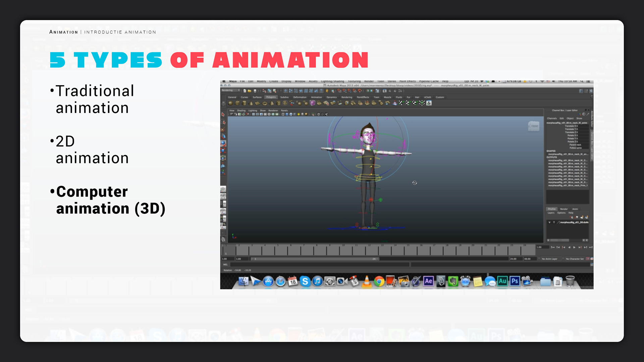Select the Polygons shelf tab

pos(271,97)
